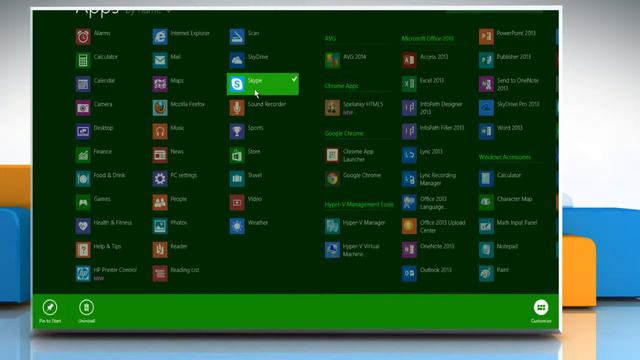Launch the PowerPoint 2013 icon

pyautogui.click(x=486, y=37)
